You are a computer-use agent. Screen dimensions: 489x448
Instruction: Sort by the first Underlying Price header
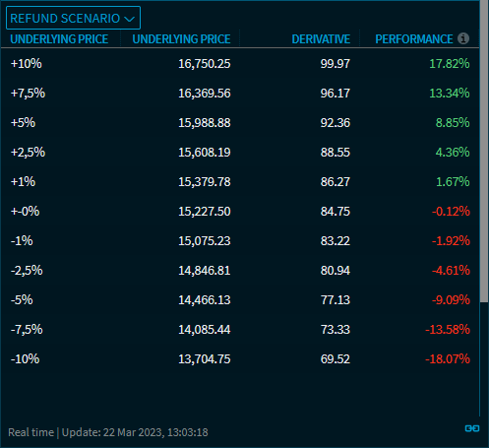tap(59, 39)
